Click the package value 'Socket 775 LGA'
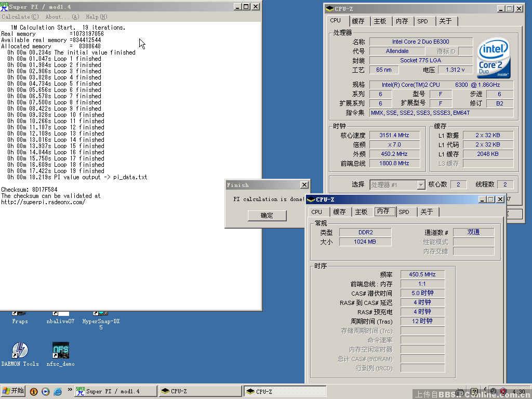The height and width of the screenshot is (399, 532). (421, 60)
